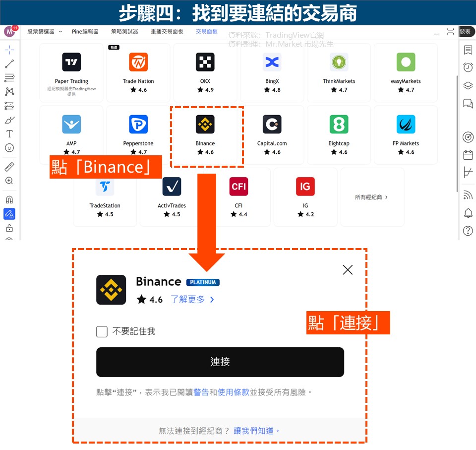
Task: Open the emoji and icons tool
Action: (9, 148)
